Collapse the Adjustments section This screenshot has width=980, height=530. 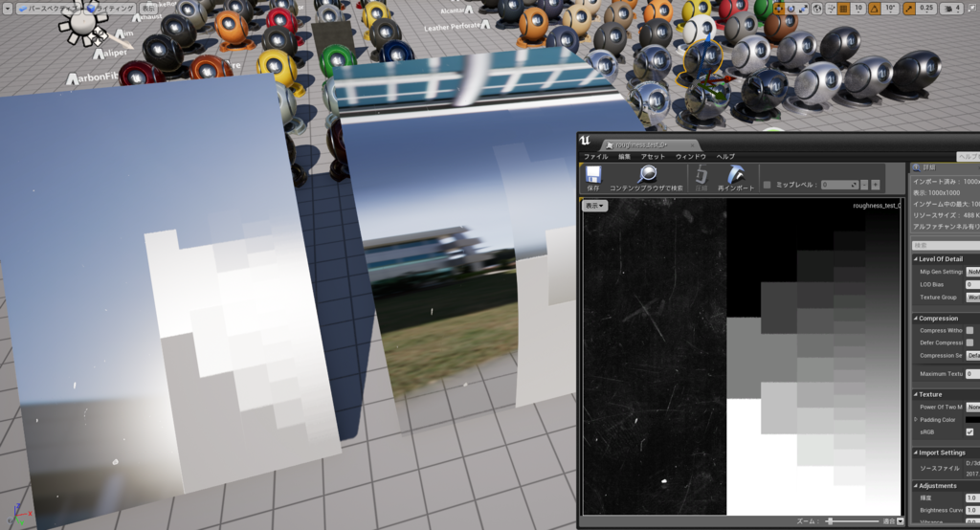[916, 486]
